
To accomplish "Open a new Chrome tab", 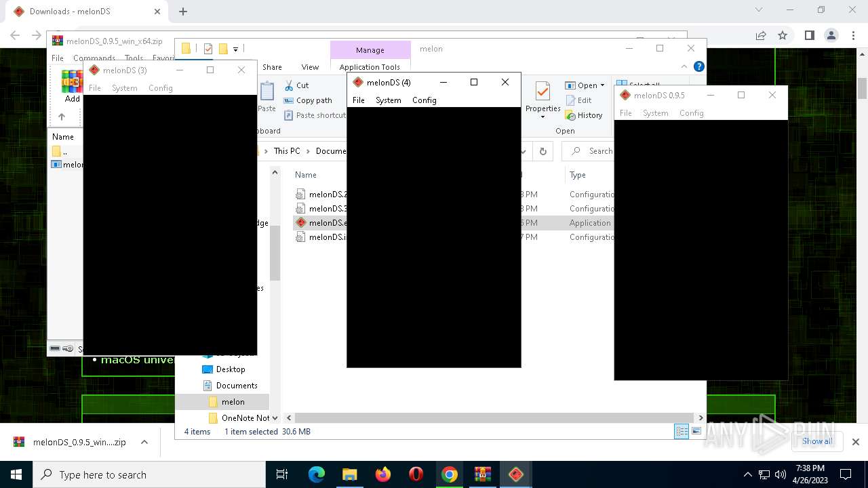I will tap(183, 12).
